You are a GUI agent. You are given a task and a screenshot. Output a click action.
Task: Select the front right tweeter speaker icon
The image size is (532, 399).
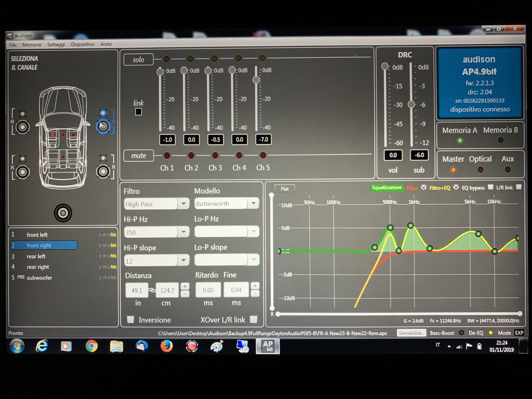click(x=103, y=113)
